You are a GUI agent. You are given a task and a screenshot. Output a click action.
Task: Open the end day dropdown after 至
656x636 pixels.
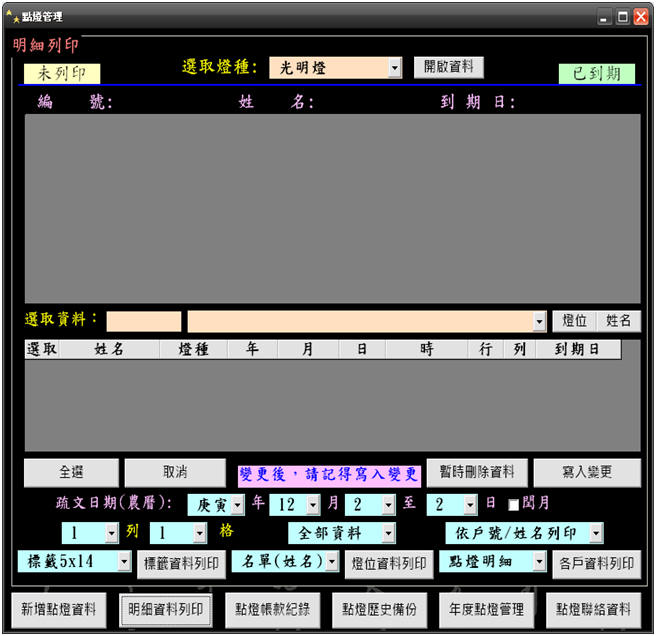click(x=470, y=505)
